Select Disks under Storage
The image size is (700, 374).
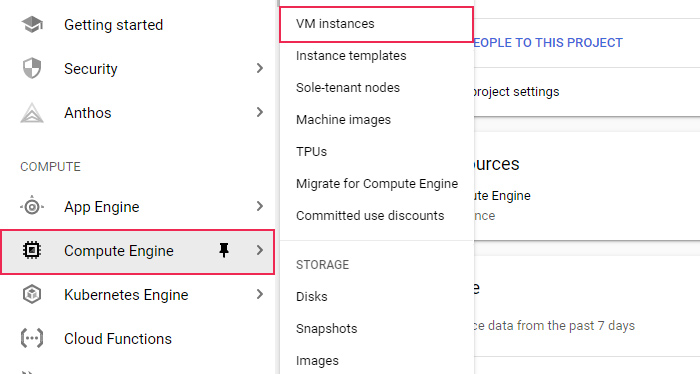pyautogui.click(x=312, y=296)
